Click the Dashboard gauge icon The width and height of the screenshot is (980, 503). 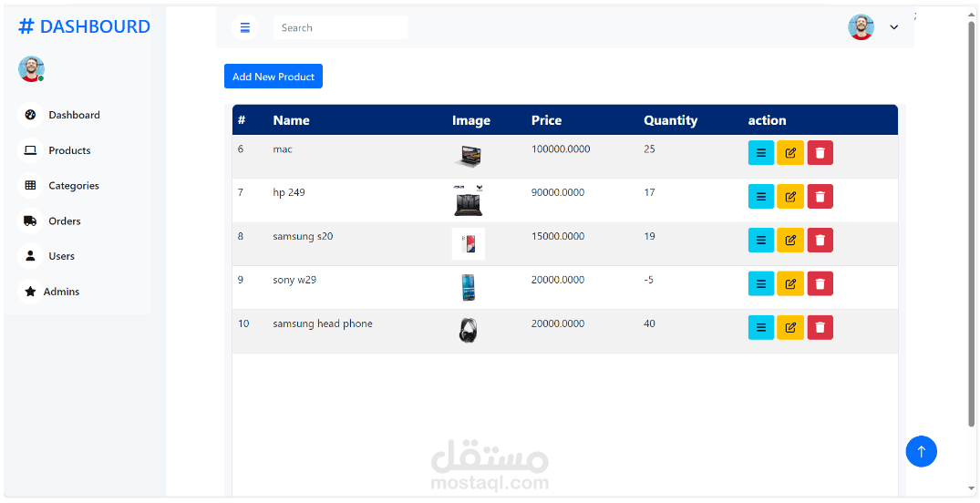(30, 115)
